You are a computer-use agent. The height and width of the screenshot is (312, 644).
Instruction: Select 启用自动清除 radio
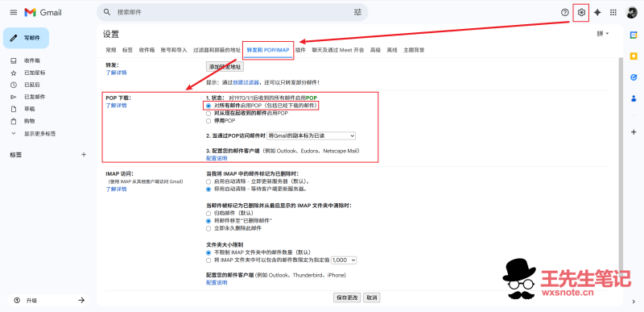(208, 181)
